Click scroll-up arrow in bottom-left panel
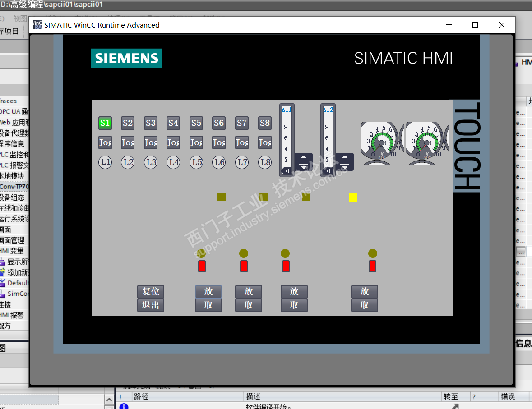The height and width of the screenshot is (409, 532). point(109,400)
